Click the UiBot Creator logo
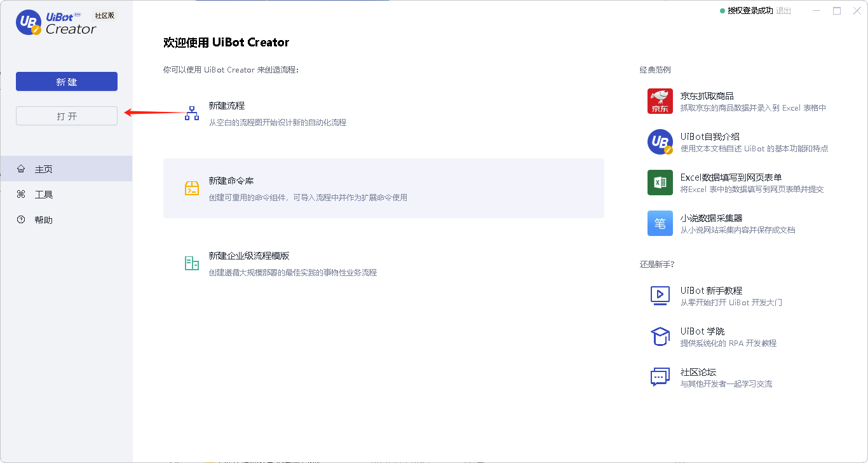Screen dimensions: 868x463 point(55,22)
